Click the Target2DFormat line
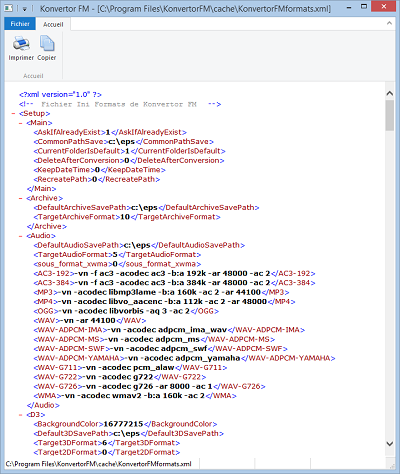This screenshot has width=400, height=474. (x=107, y=452)
